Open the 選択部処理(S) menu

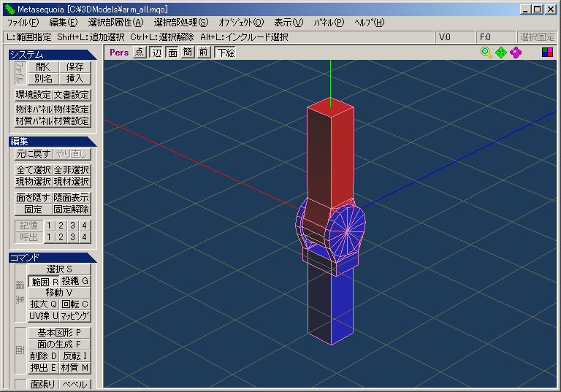pyautogui.click(x=181, y=23)
